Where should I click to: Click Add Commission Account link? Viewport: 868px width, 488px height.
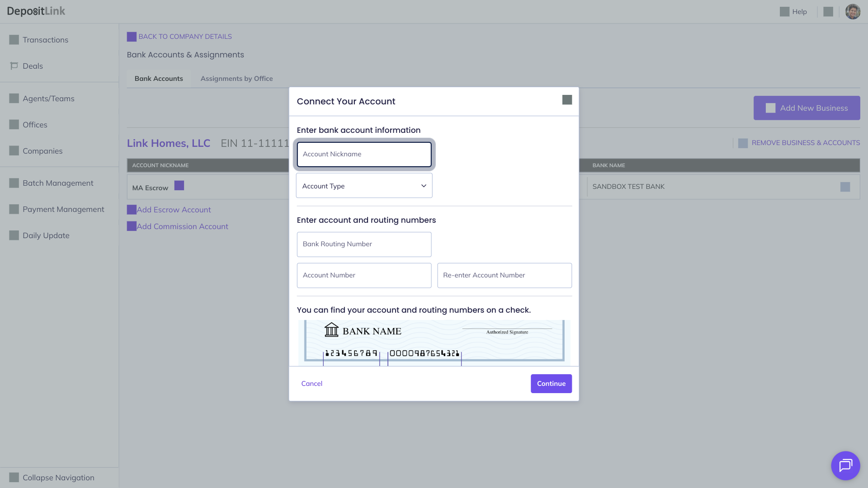pos(182,226)
